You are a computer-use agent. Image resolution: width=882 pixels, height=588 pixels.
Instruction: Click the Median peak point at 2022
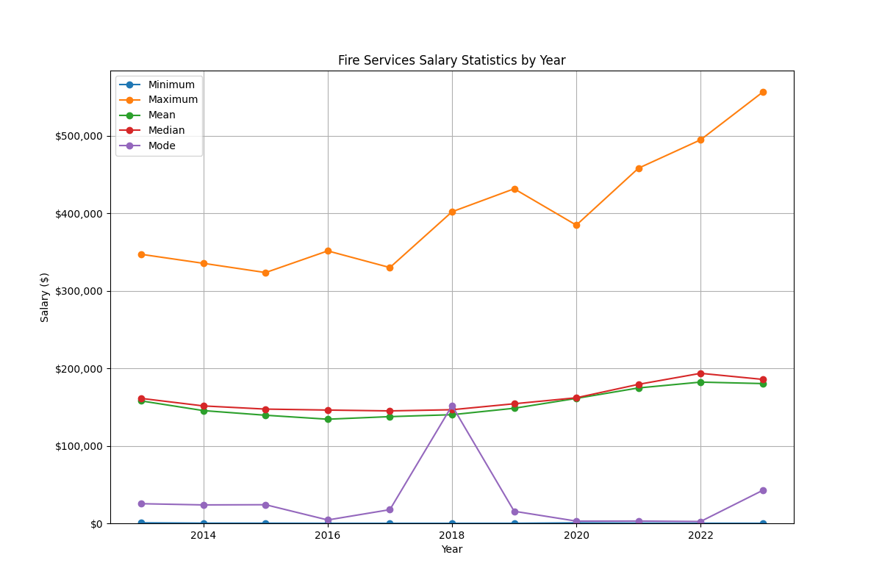click(700, 373)
